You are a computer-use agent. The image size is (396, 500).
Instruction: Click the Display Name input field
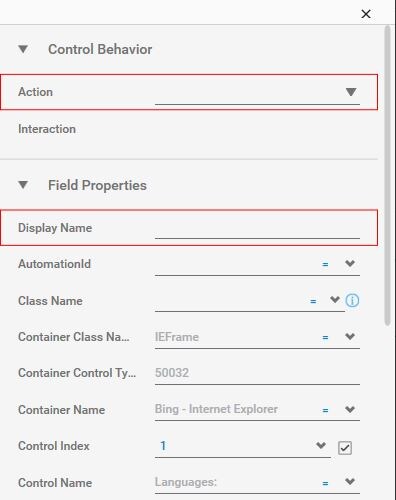[x=257, y=229]
